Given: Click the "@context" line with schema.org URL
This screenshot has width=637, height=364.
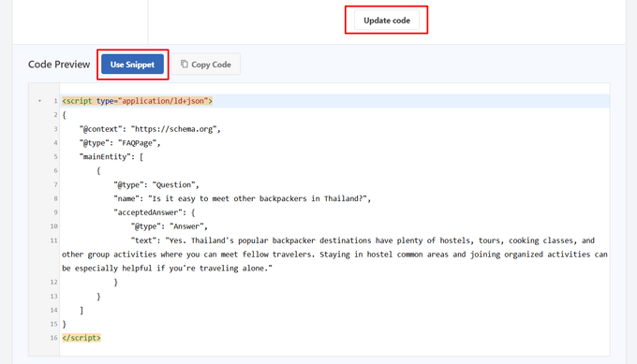Looking at the screenshot, I should click(x=150, y=129).
